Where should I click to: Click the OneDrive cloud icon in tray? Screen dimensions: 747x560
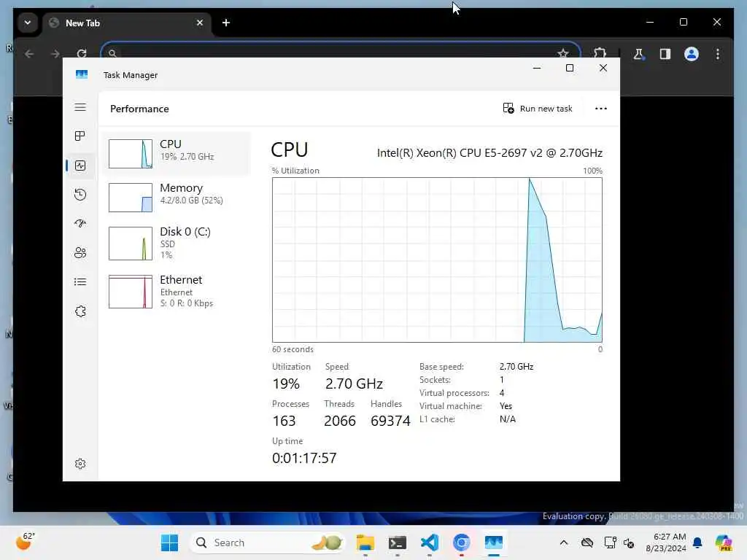587,542
